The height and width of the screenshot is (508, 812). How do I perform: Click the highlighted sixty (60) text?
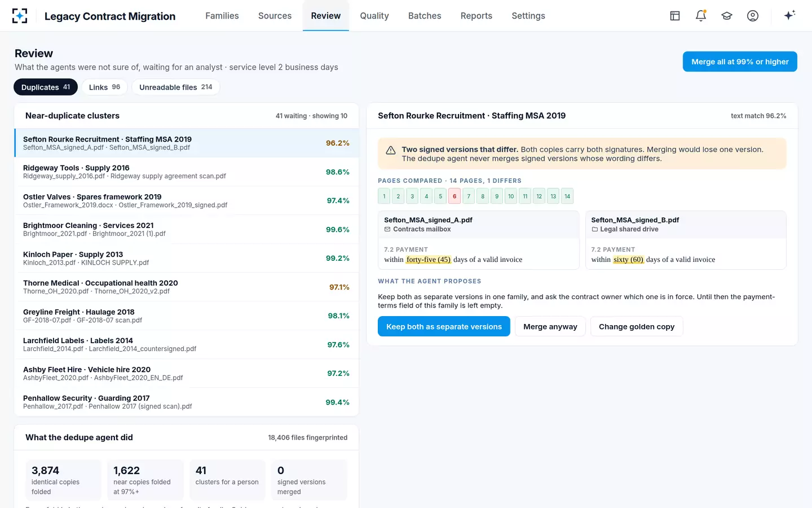click(x=628, y=260)
